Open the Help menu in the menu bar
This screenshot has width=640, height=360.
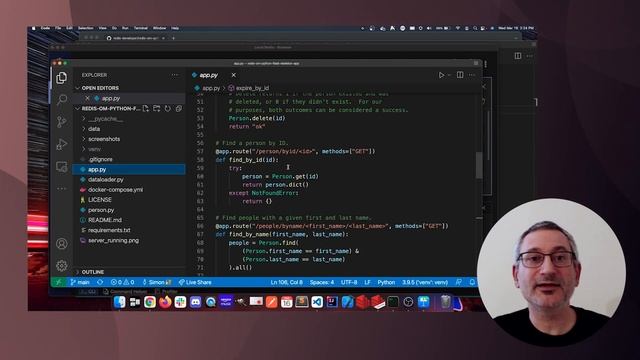(x=175, y=28)
